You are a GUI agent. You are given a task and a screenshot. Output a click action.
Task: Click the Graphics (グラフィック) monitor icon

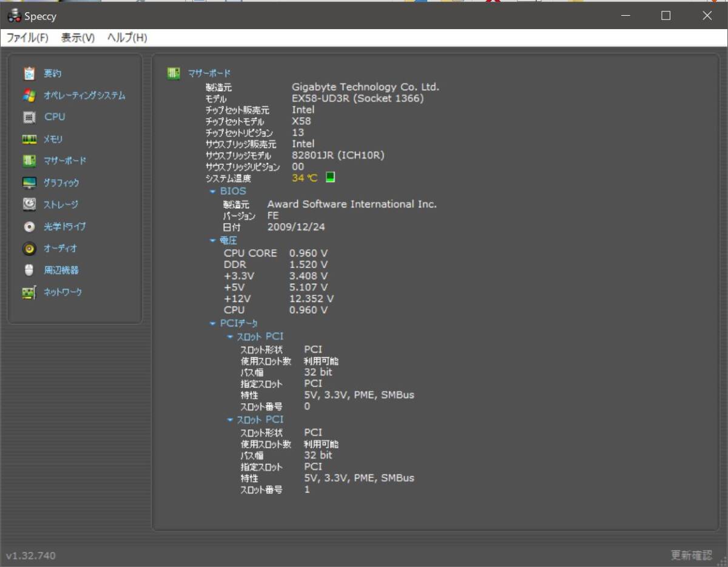pyautogui.click(x=29, y=183)
